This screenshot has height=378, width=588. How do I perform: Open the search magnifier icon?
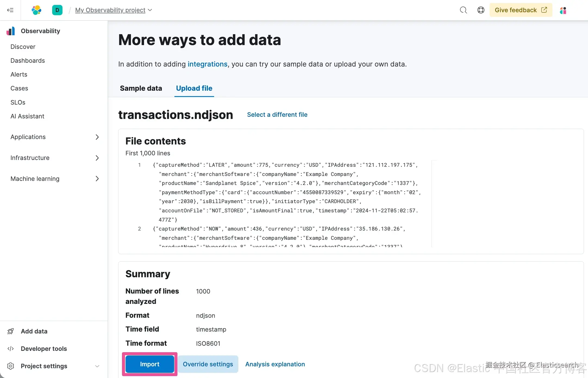coord(463,10)
